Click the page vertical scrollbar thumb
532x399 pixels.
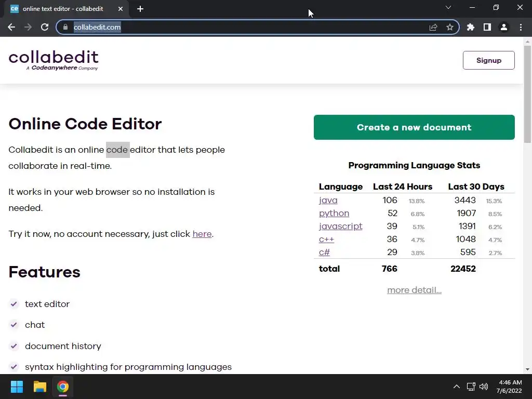pos(527,94)
